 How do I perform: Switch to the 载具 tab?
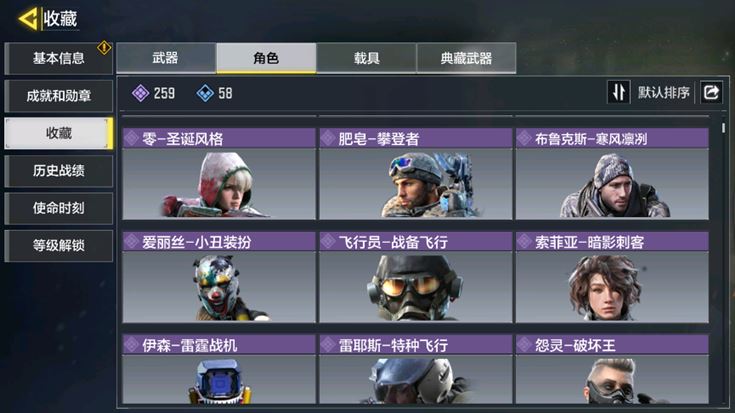tap(367, 58)
